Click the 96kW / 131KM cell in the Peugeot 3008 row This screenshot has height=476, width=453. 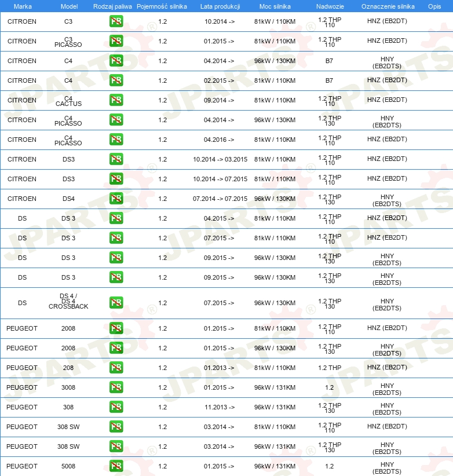[275, 387]
